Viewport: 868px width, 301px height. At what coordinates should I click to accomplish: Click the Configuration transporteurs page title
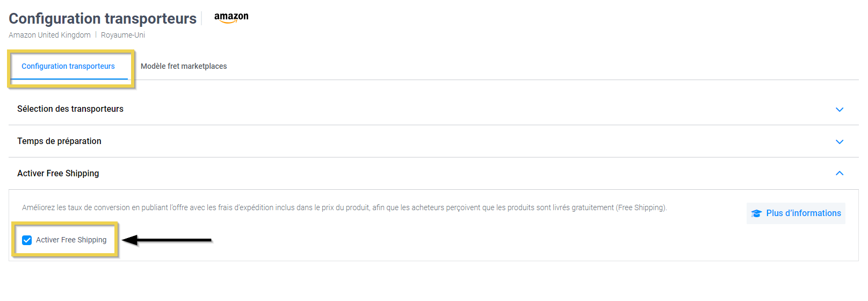(x=103, y=18)
